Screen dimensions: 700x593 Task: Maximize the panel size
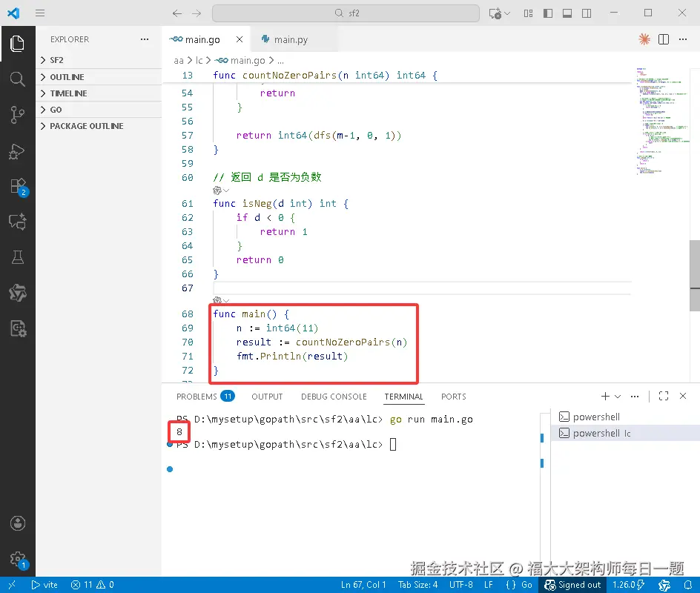(664, 397)
